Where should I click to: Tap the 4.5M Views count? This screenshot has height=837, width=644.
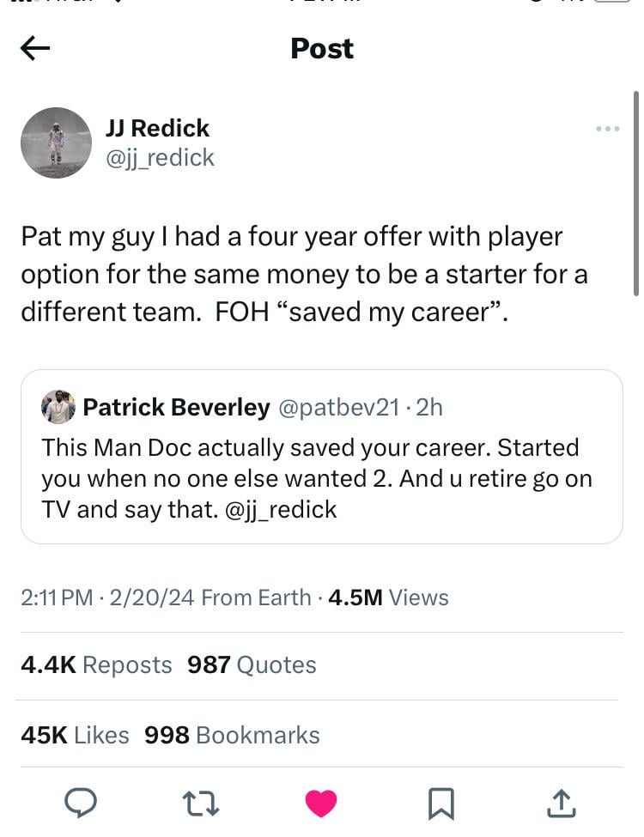388,597
